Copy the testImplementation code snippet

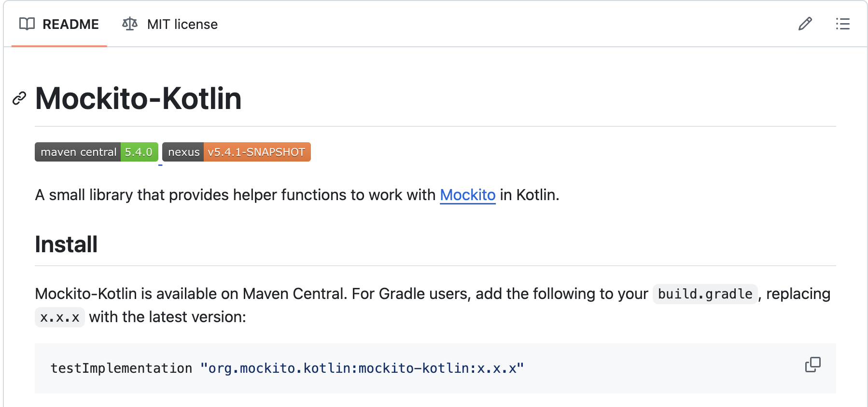point(812,365)
